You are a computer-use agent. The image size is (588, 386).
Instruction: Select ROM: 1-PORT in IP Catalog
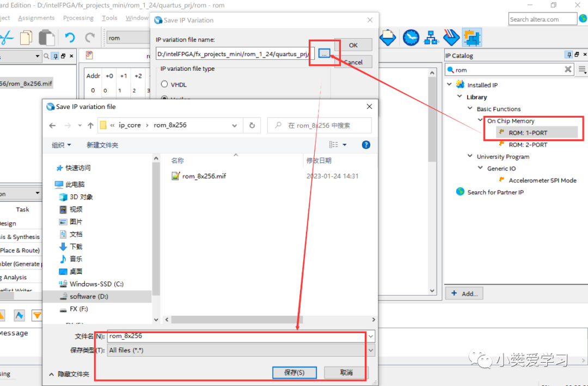pos(528,133)
